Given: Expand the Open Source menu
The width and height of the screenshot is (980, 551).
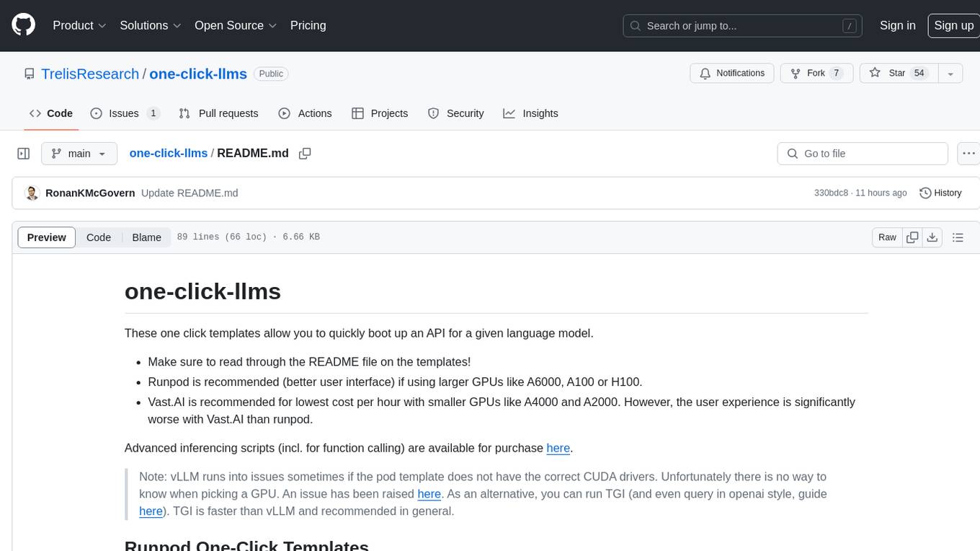Looking at the screenshot, I should [x=236, y=25].
